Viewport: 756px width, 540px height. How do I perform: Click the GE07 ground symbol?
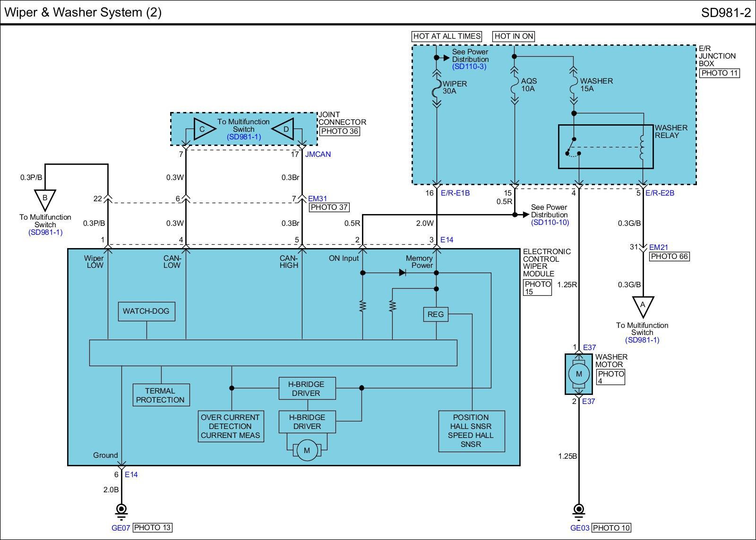coord(121,509)
